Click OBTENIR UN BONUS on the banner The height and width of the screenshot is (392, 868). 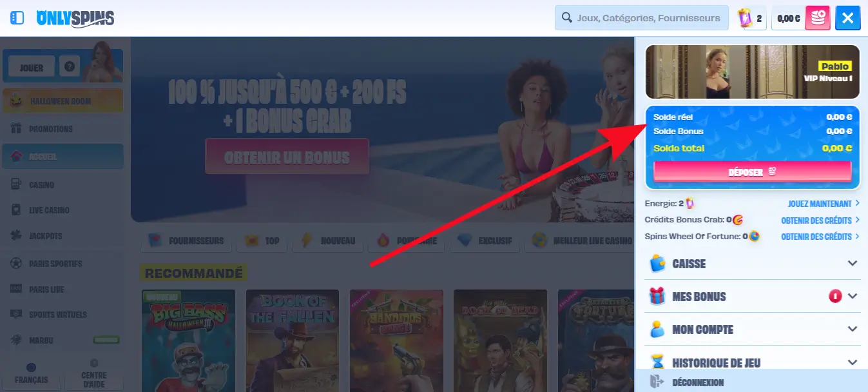pos(287,157)
